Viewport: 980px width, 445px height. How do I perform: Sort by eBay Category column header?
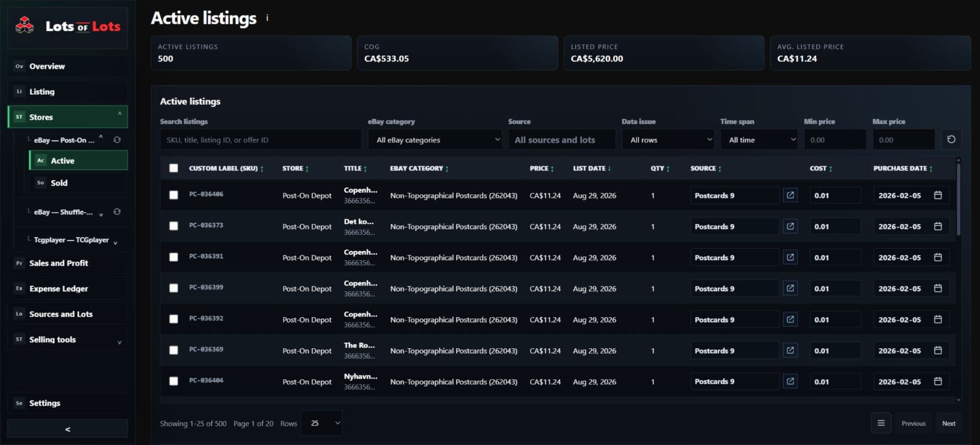[x=419, y=168]
